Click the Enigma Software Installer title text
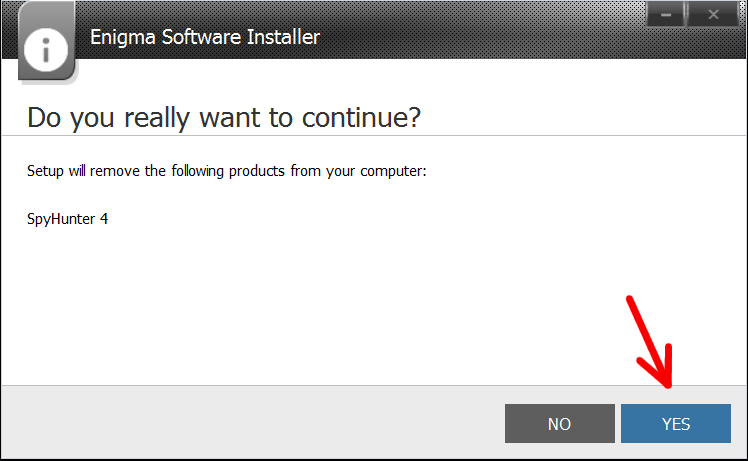Screen dimensions: 748x461 [205, 37]
